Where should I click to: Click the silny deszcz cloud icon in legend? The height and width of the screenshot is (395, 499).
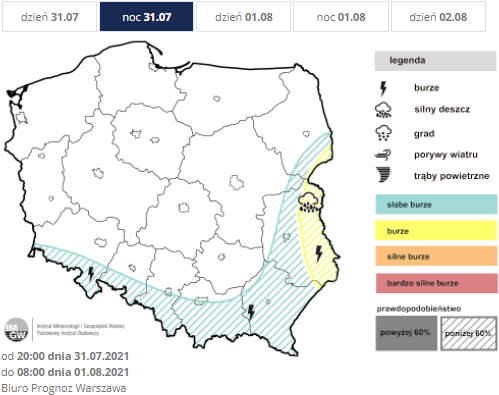(383, 110)
